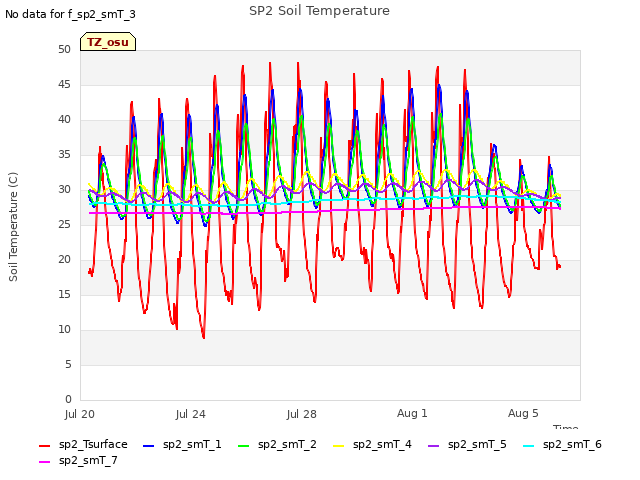Toggle the sp2_smT_1 legend entry
The height and width of the screenshot is (480, 640).
(182, 444)
